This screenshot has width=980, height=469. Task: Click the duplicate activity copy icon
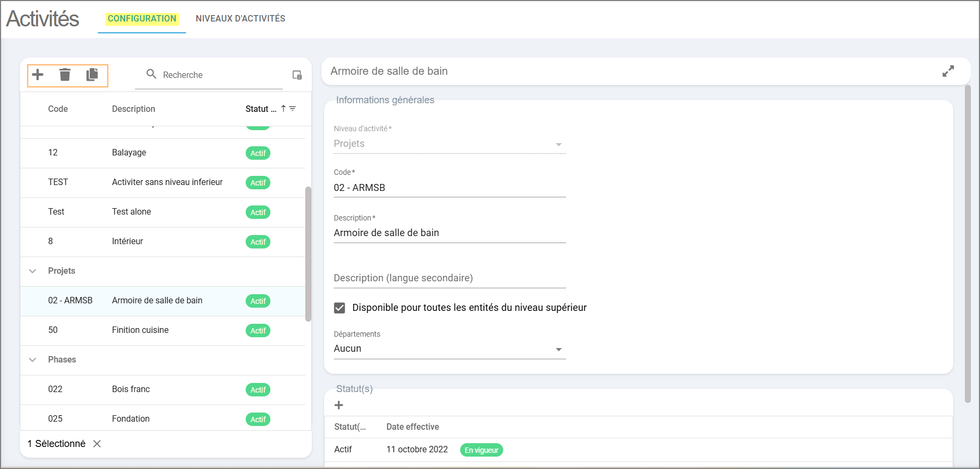tap(92, 75)
